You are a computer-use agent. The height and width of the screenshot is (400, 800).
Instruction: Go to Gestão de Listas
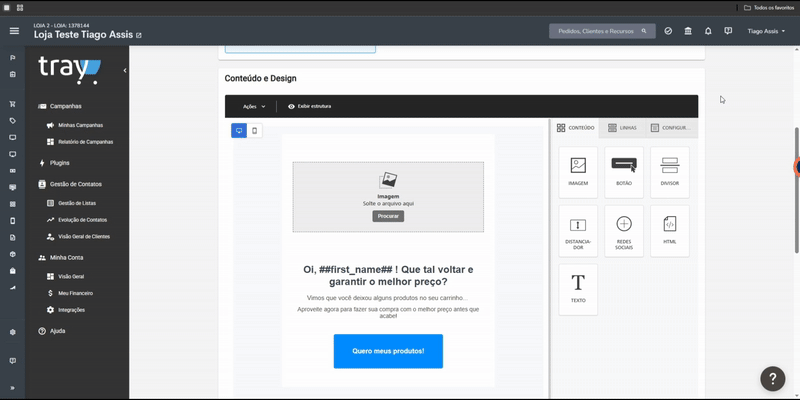(71, 203)
